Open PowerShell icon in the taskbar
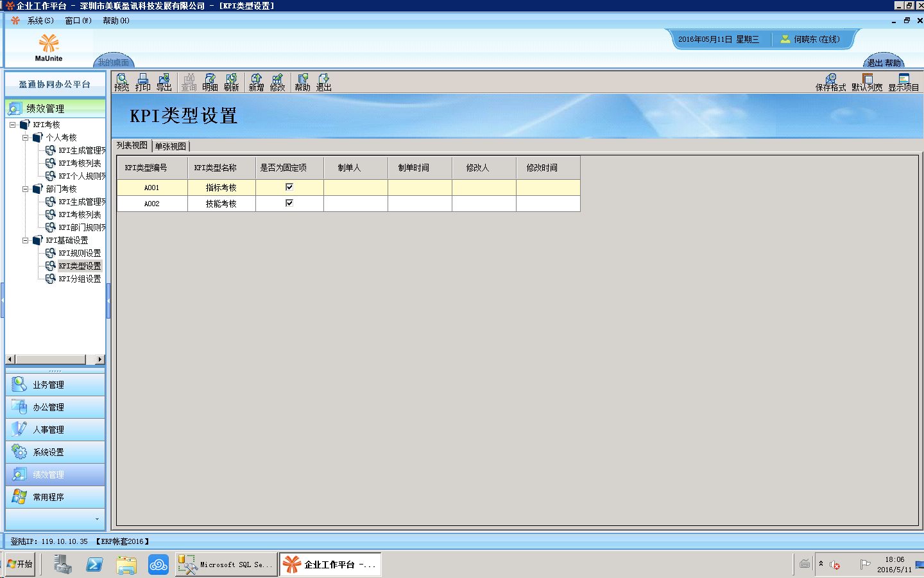Screen dimensions: 924x578 (x=94, y=565)
